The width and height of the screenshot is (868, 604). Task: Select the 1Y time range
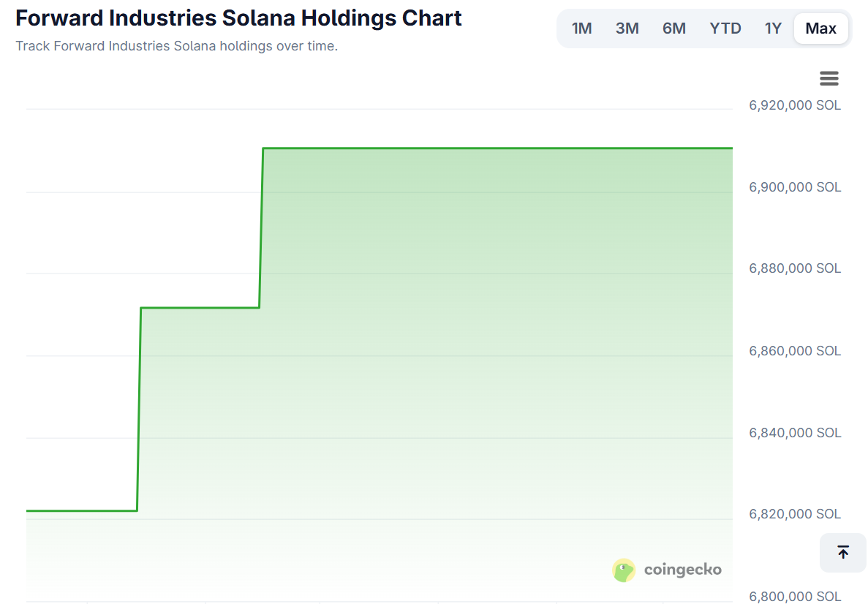(x=772, y=28)
